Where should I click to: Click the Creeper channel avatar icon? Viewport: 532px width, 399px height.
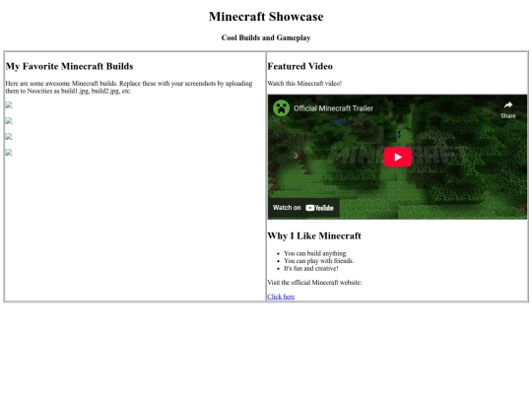281,108
